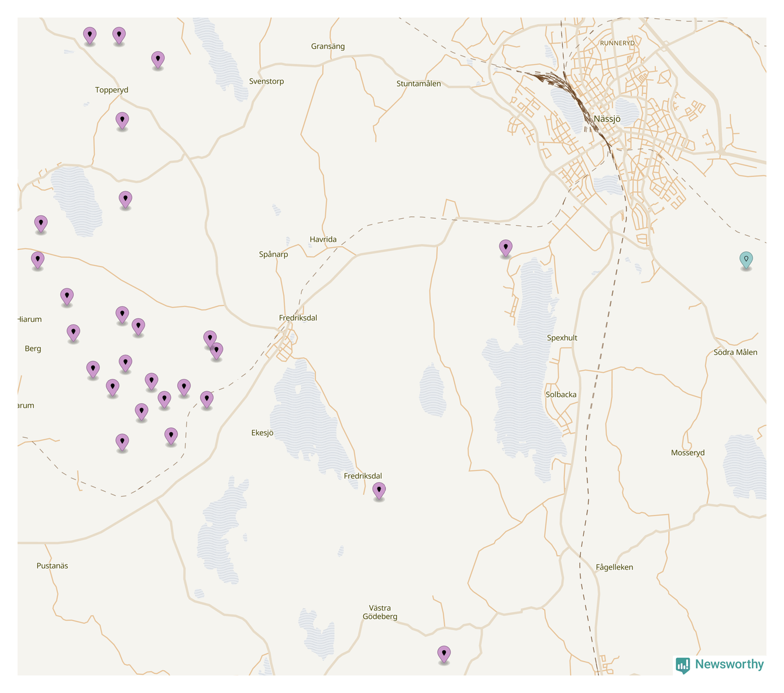
Task: Select the marker northeast of Topperyd label
Action: click(x=157, y=59)
